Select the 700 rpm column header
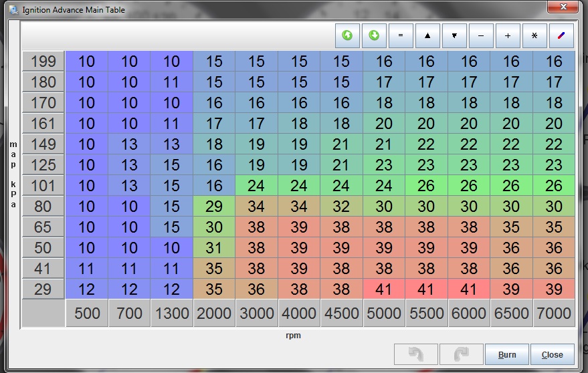Viewport: 588px width, 373px height. [x=129, y=313]
